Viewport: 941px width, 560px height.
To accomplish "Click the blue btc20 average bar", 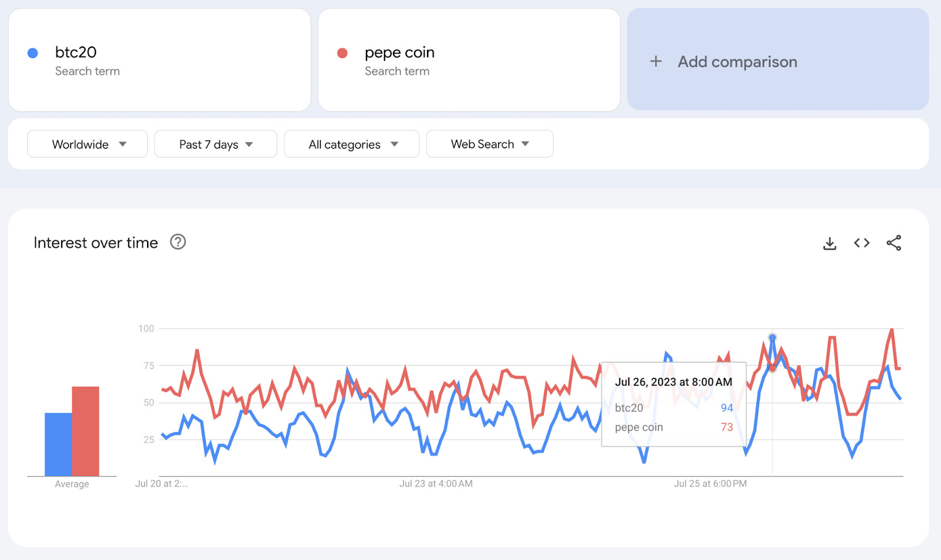I will point(58,444).
